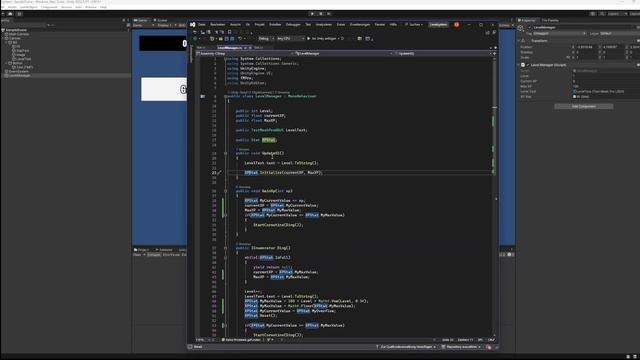Switch to Unity Project tab in bottom panel
Screen dimensions: 640x360
tap(142, 250)
